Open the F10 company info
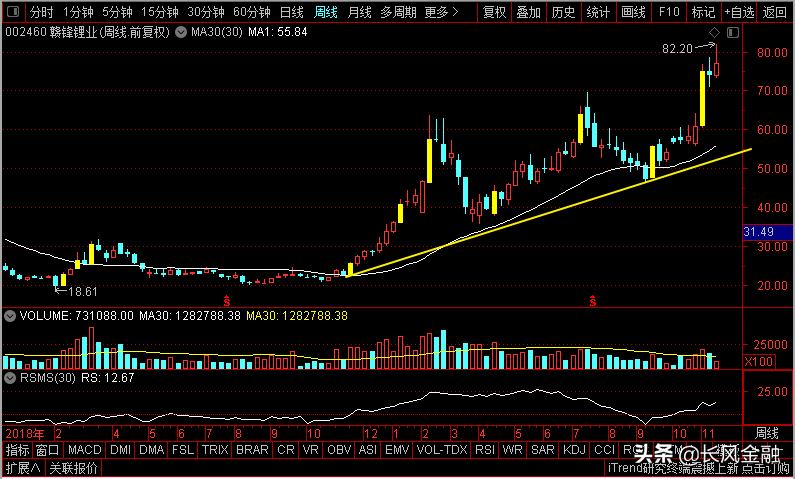This screenshot has height=479, width=795. point(668,12)
